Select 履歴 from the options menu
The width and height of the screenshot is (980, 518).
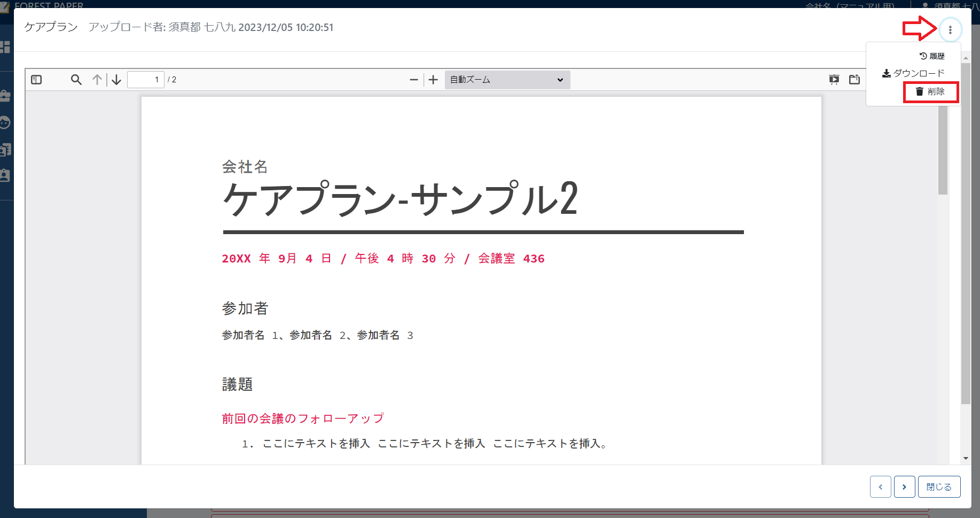(932, 56)
